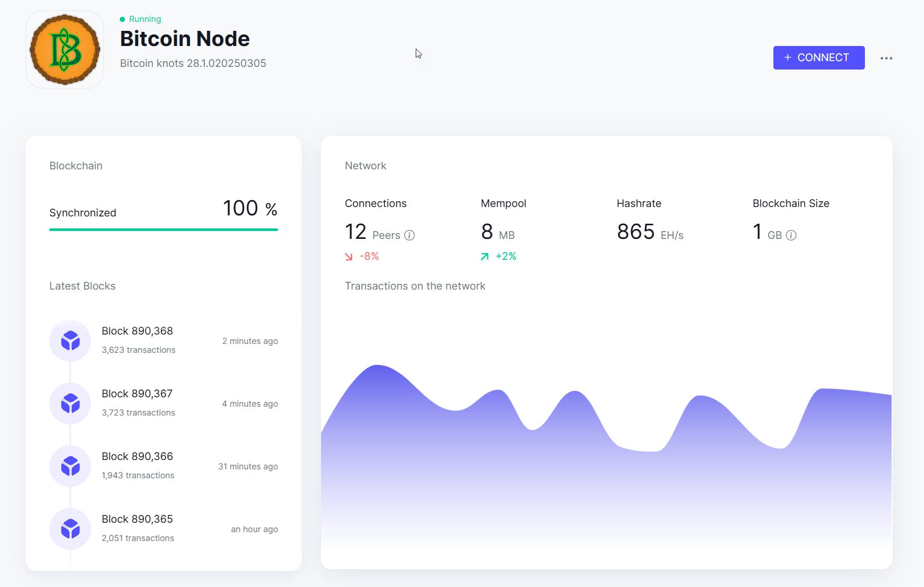This screenshot has height=587, width=924.
Task: Open the three-dot options menu
Action: click(x=887, y=57)
